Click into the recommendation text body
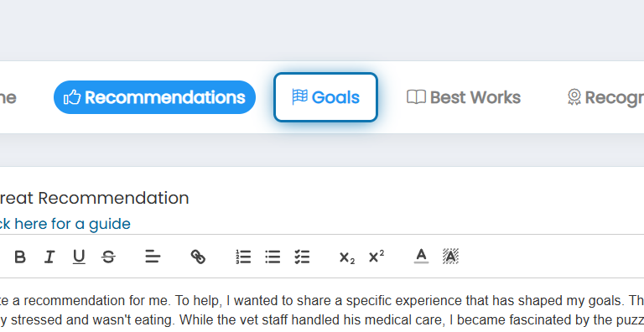The image size is (644, 332). 322,310
